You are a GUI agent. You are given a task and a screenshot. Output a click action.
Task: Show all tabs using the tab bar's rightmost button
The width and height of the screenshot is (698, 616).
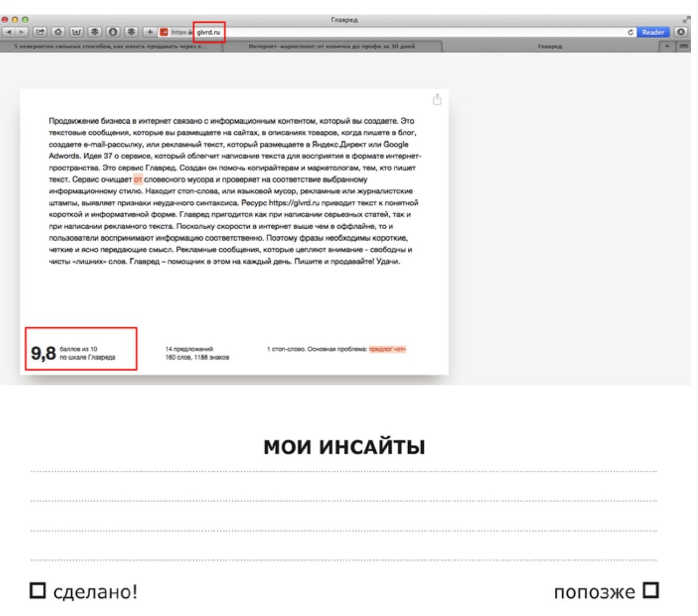684,46
